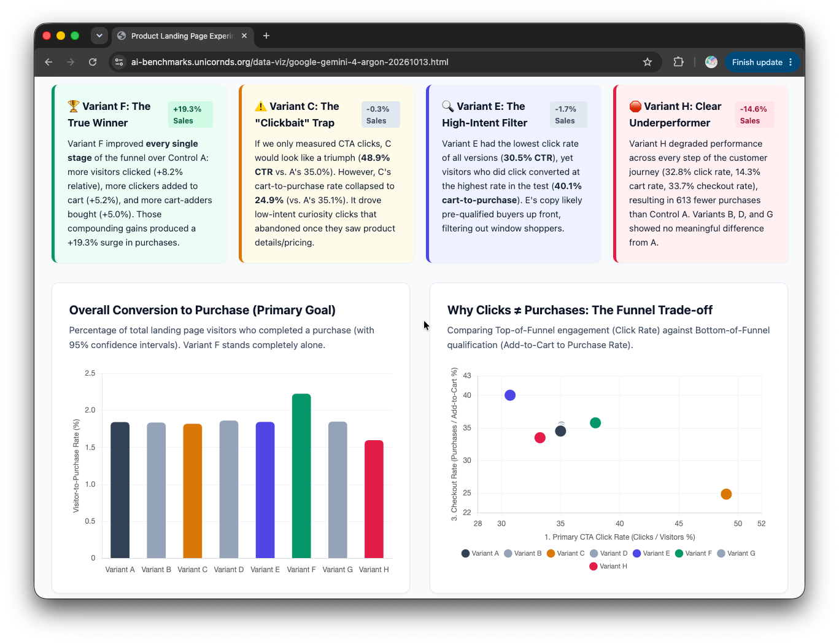Toggle Variant C in the scatter legend
The width and height of the screenshot is (839, 644).
(566, 553)
